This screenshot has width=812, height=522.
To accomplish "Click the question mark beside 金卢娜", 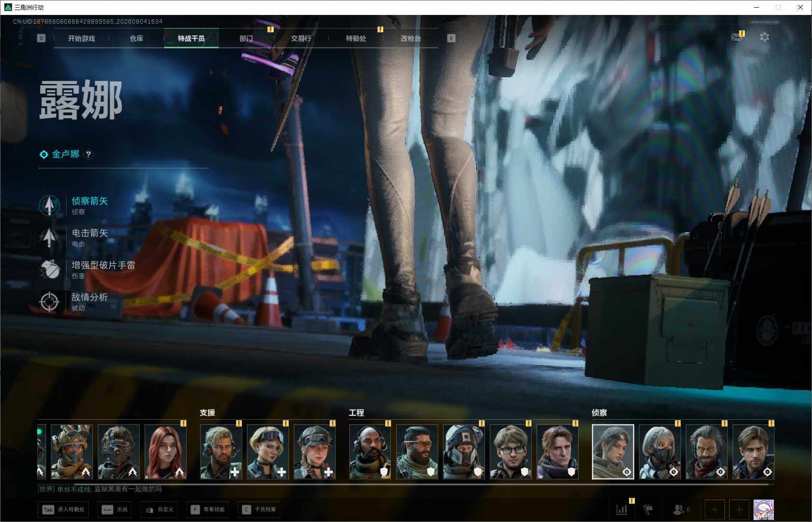I will click(x=88, y=154).
